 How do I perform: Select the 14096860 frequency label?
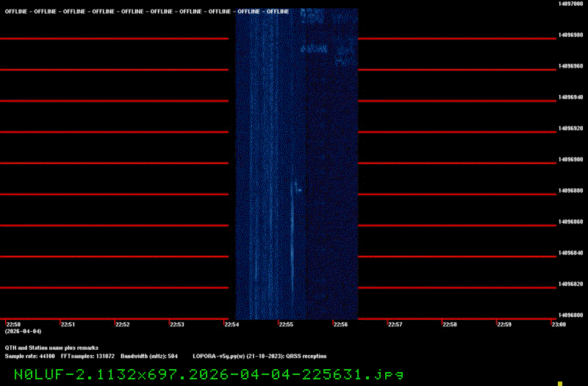coord(570,221)
